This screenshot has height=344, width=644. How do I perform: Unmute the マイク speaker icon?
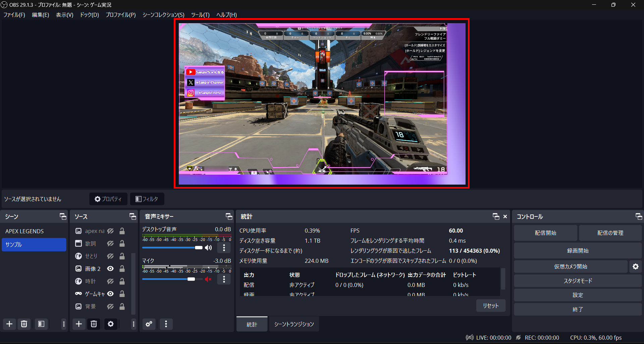208,279
